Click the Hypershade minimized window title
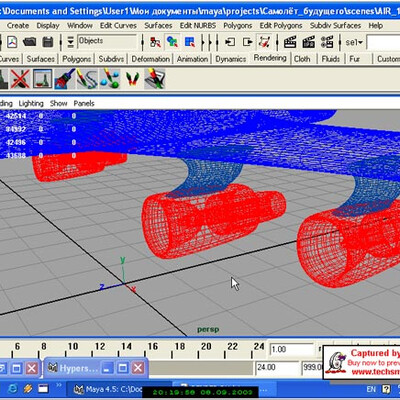This screenshot has height=400, width=400. tap(78, 368)
